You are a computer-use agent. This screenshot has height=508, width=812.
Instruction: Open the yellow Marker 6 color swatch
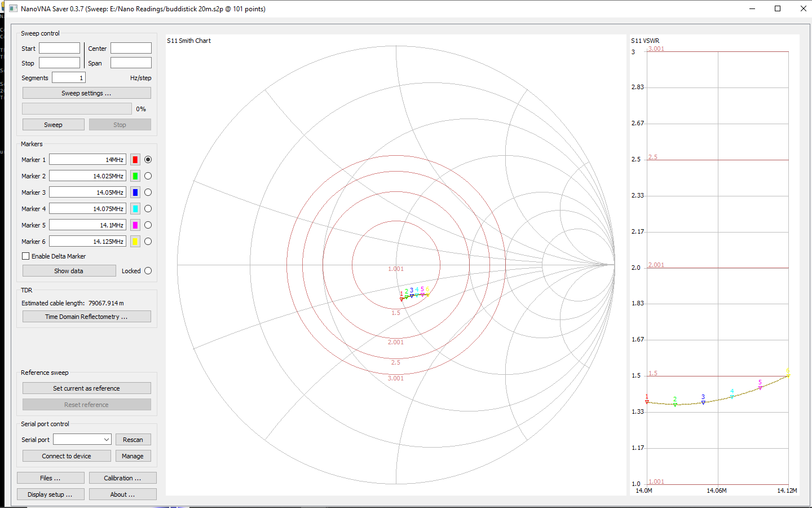tap(135, 242)
